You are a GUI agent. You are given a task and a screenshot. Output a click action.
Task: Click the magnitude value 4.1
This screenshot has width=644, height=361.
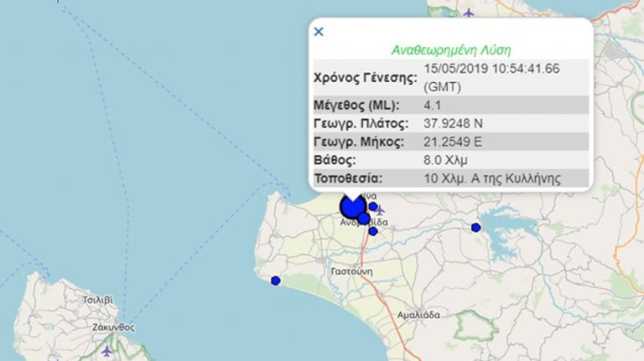[x=434, y=105]
